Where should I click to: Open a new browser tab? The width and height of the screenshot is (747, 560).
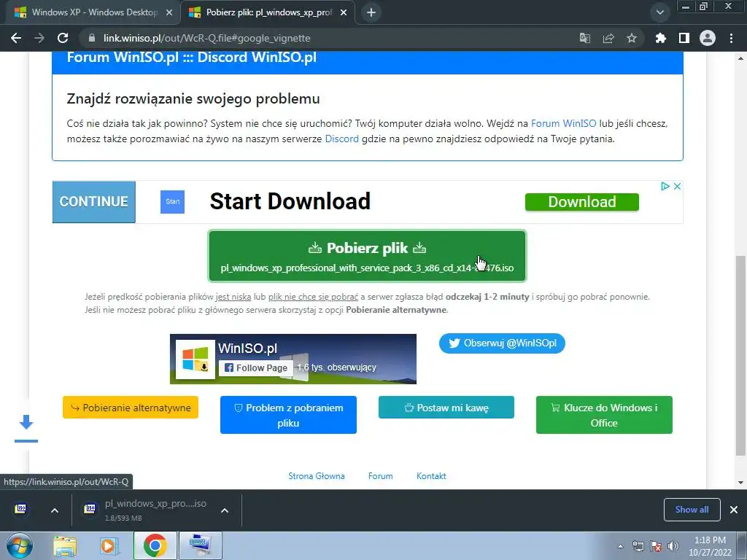tap(371, 12)
